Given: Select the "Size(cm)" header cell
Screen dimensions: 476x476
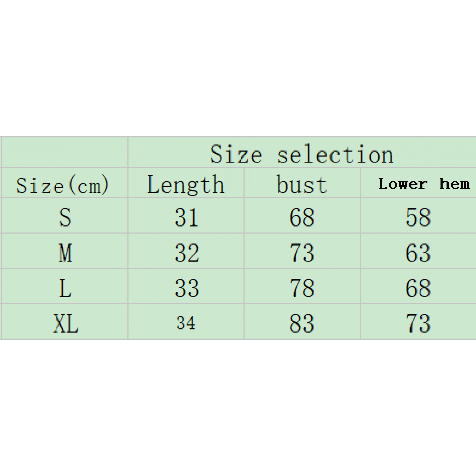Looking at the screenshot, I should click(x=63, y=185).
